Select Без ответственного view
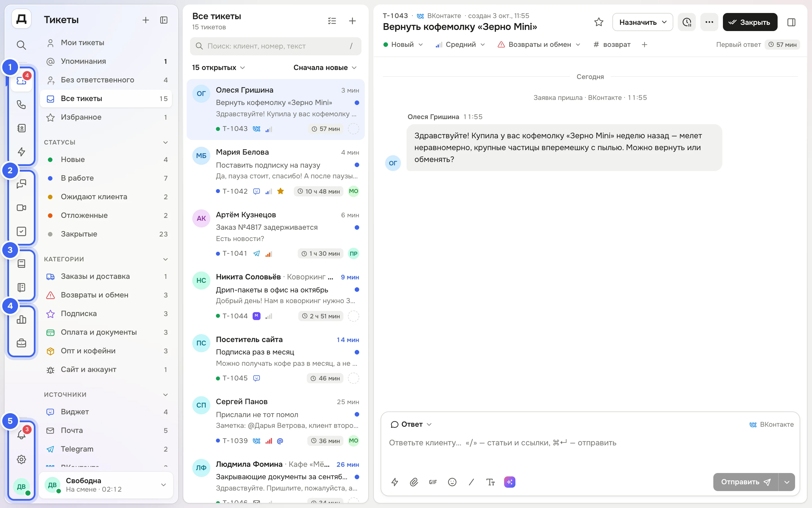Image resolution: width=812 pixels, height=508 pixels. [106, 80]
